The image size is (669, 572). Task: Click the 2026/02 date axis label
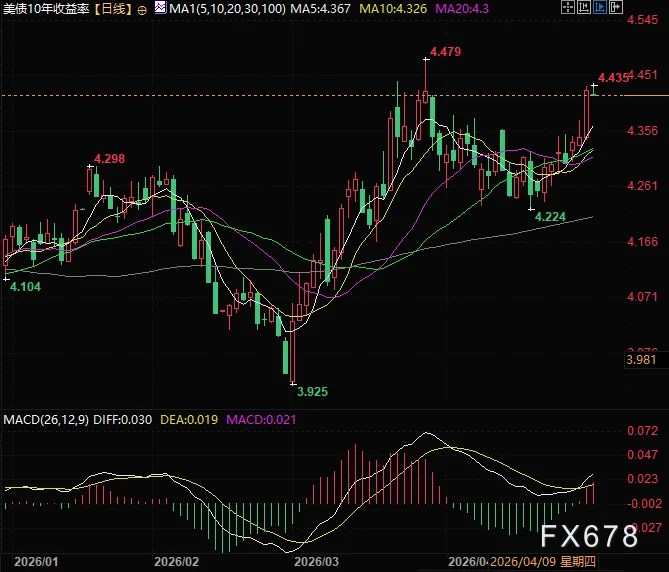176,561
